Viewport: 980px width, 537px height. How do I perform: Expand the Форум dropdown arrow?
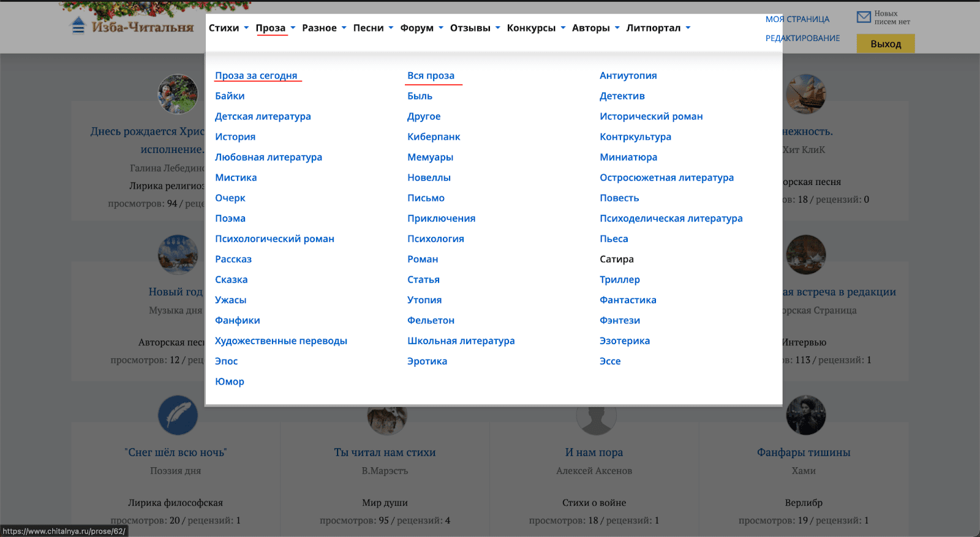pos(441,28)
